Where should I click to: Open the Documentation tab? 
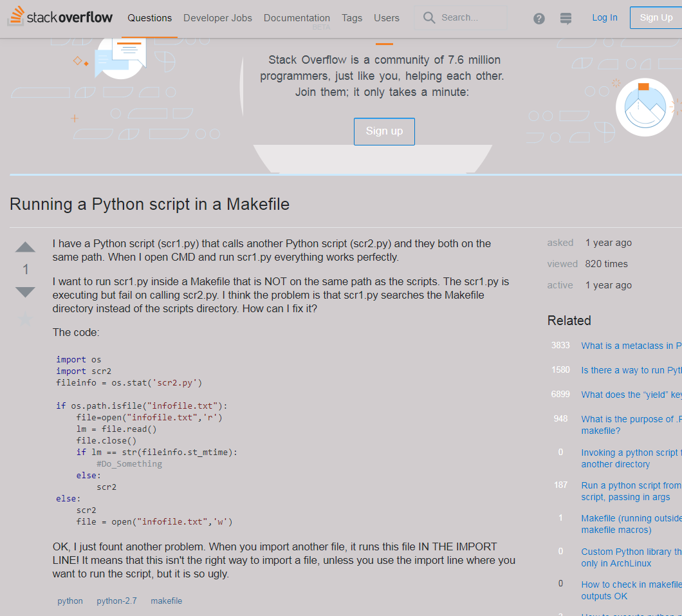tap(297, 18)
